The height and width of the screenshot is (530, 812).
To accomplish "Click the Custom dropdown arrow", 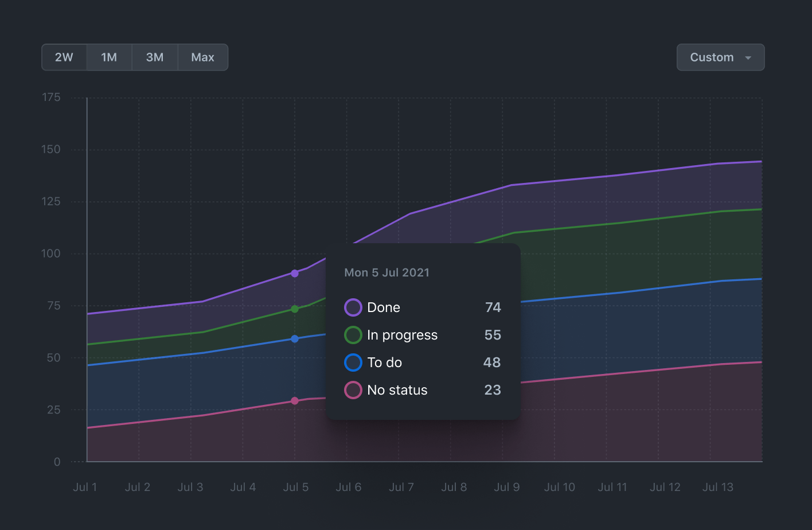I will (x=748, y=58).
